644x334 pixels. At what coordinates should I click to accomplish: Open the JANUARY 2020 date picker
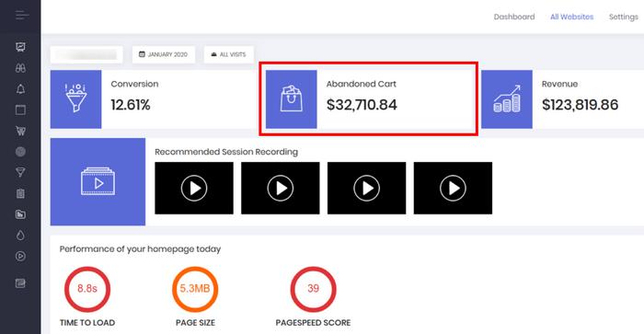164,54
